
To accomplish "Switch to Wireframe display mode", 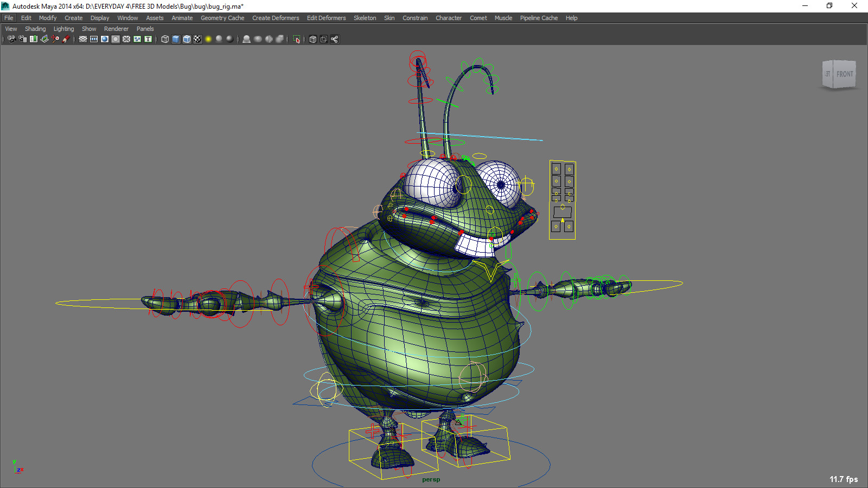I will click(165, 39).
